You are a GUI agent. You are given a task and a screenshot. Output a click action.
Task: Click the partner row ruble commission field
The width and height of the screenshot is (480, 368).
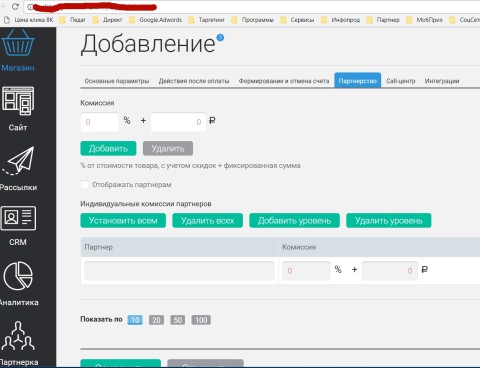click(x=390, y=271)
